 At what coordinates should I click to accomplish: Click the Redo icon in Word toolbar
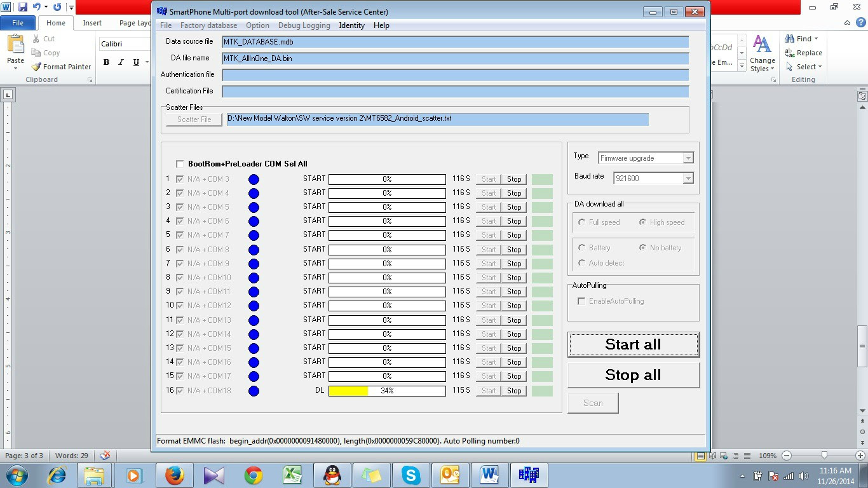(57, 7)
